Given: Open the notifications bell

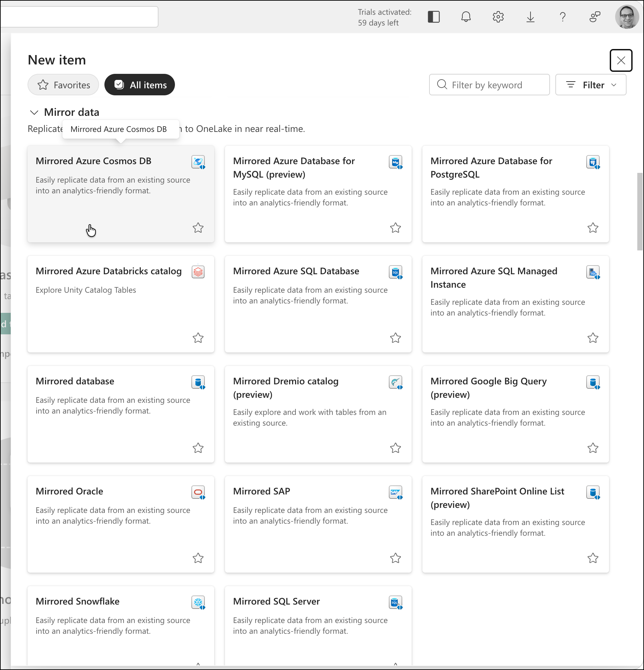Looking at the screenshot, I should [466, 17].
